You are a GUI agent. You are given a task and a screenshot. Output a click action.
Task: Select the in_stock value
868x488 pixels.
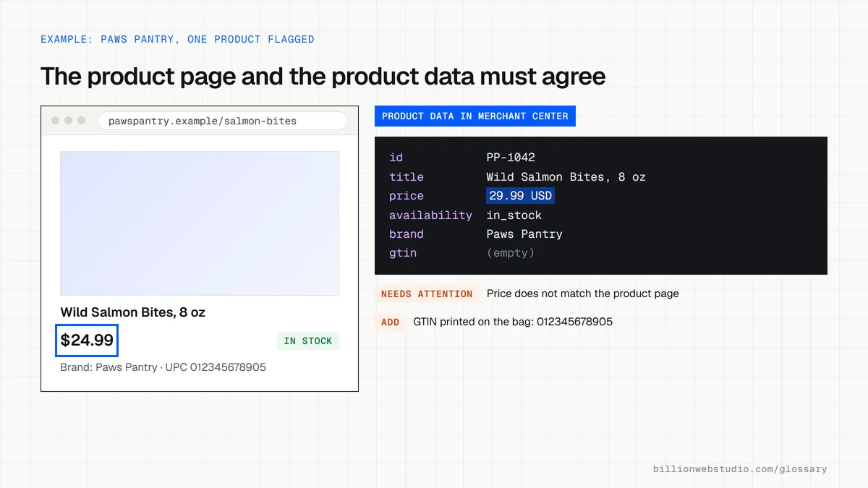click(514, 215)
